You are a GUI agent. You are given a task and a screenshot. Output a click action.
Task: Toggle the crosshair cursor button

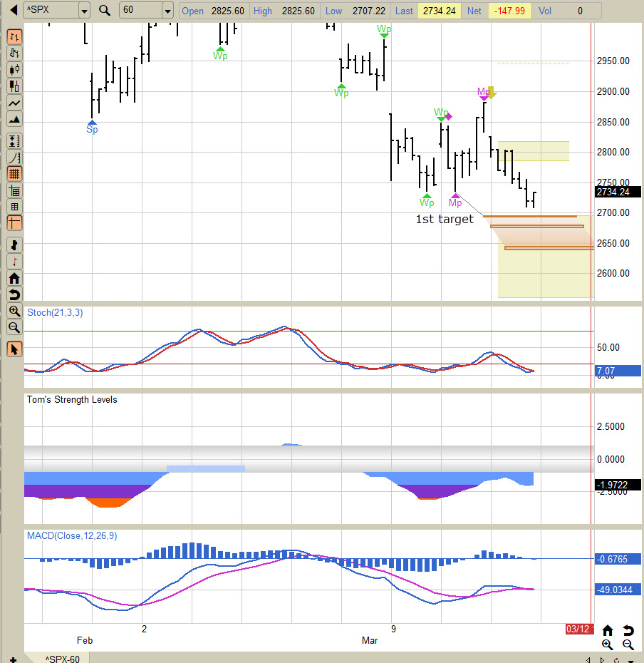click(x=14, y=223)
